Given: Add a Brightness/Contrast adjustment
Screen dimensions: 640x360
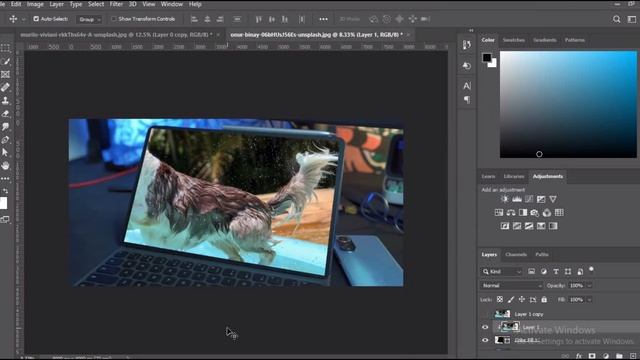Looking at the screenshot, I should pyautogui.click(x=505, y=199).
